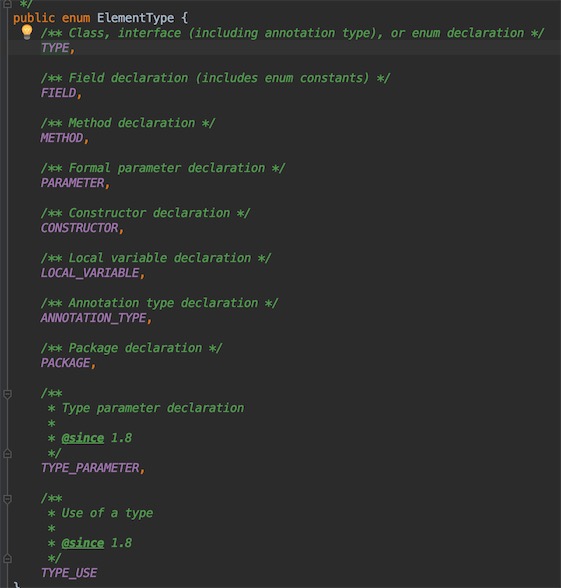Click fold end marker above TYPE_PARAMETER
Viewport: 561px width, 588px height.
(x=7, y=454)
